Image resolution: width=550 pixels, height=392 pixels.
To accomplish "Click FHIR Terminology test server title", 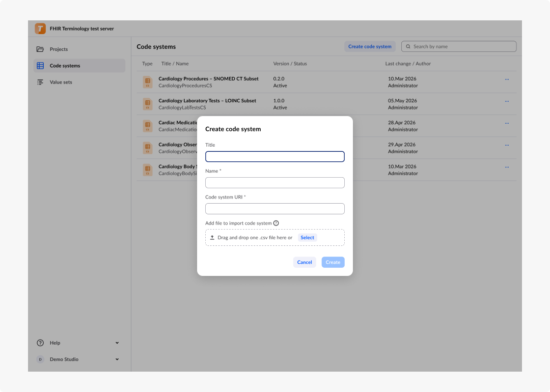I will tap(81, 29).
